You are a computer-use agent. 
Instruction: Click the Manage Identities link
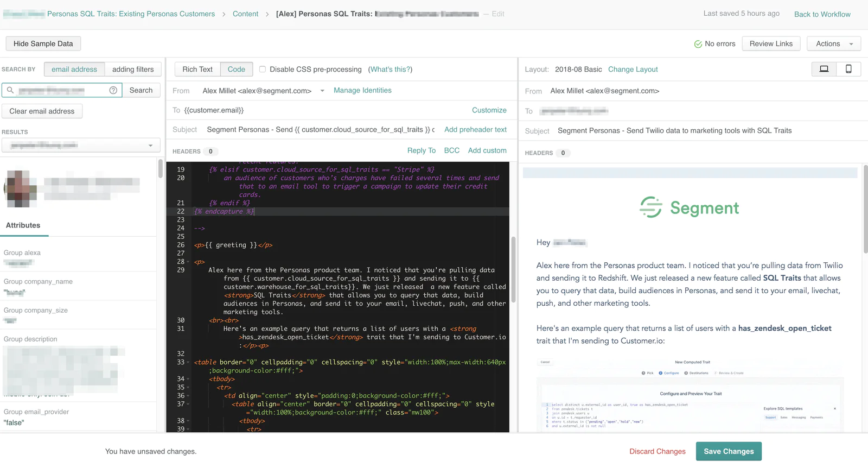click(362, 90)
